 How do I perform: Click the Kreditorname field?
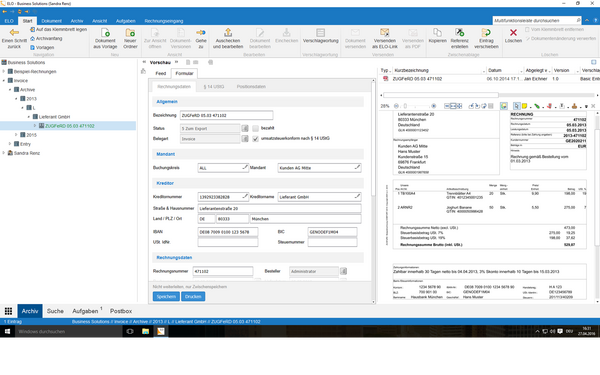point(319,197)
